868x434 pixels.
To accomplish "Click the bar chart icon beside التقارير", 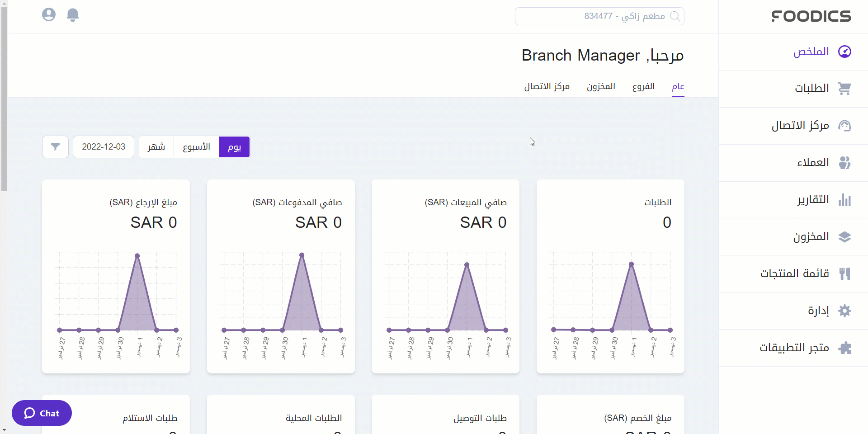I will (844, 199).
